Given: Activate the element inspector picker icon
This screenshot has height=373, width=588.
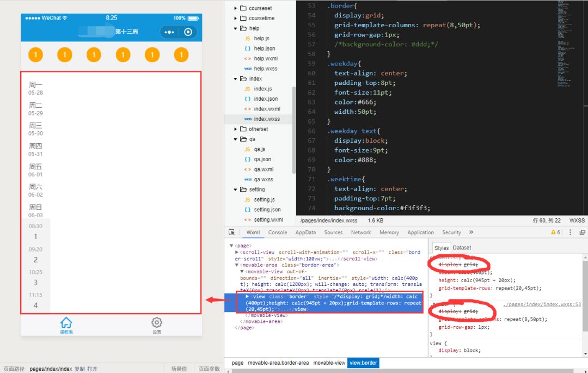Looking at the screenshot, I should [x=232, y=233].
